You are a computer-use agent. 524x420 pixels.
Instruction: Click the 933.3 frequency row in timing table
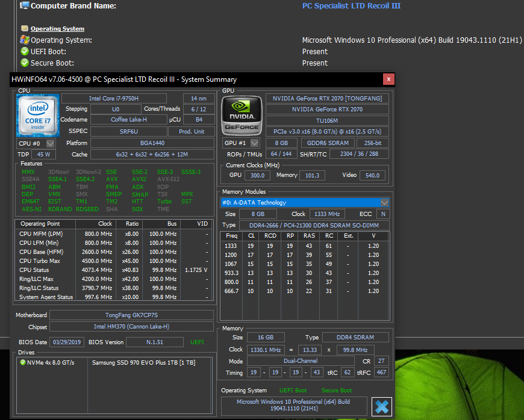(x=304, y=273)
